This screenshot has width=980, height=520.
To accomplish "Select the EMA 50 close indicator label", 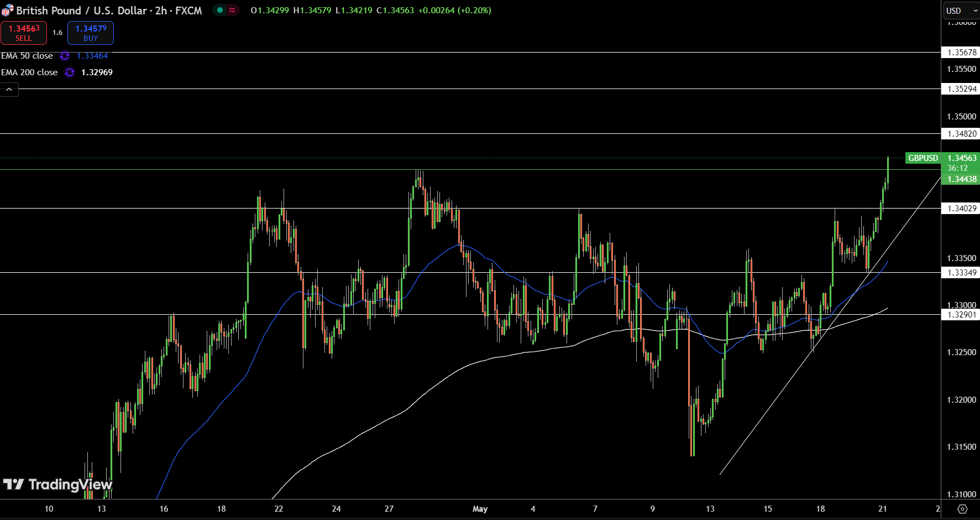I will pos(27,56).
